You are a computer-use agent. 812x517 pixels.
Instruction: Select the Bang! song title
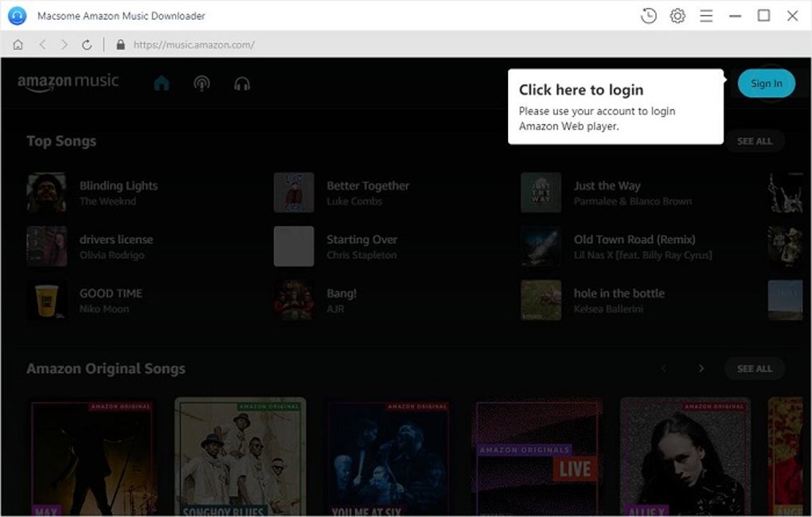click(x=342, y=293)
